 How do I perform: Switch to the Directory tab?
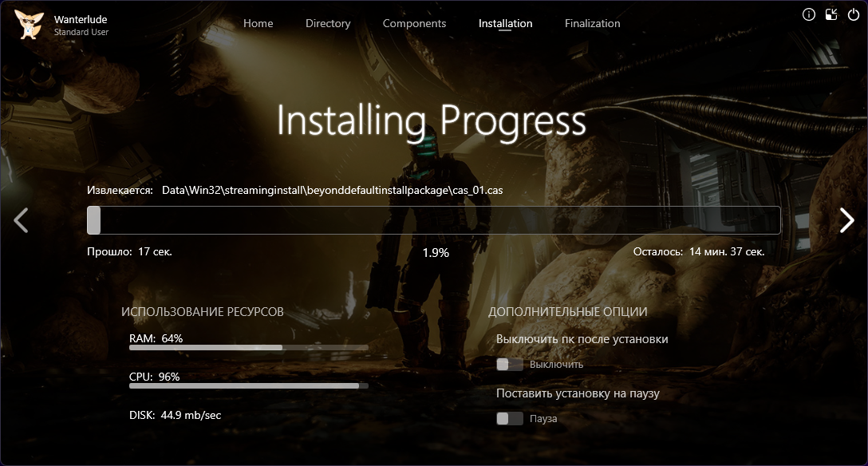(x=328, y=23)
